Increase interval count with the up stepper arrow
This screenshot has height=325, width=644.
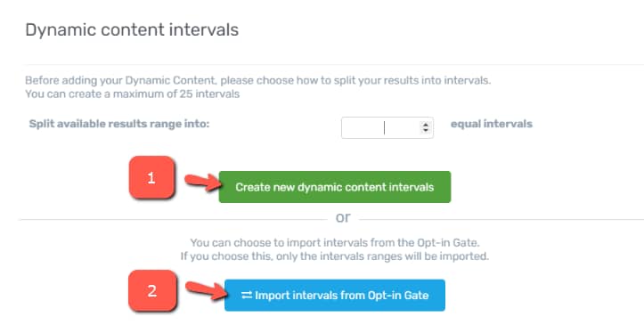[x=426, y=125]
